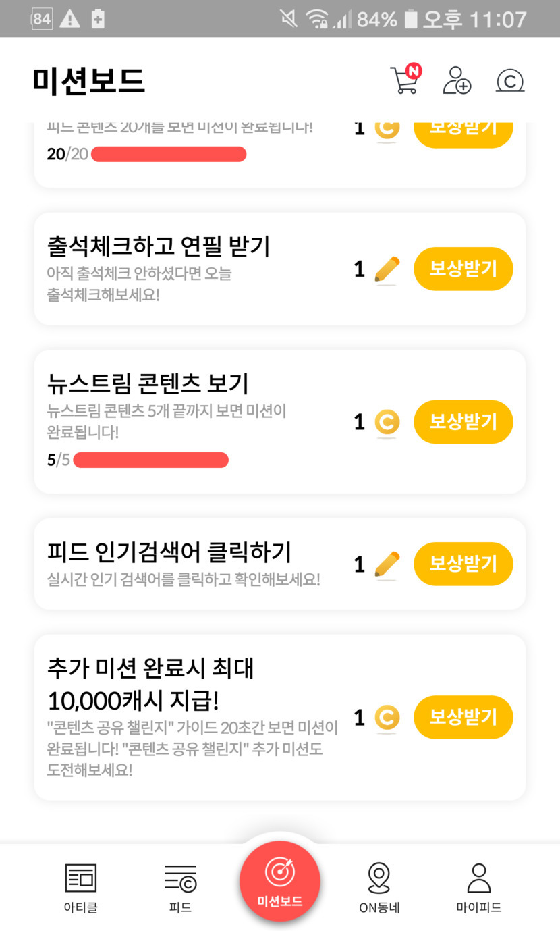Open the shopping cart icon
Viewport: 560px width, 931px height.
[405, 80]
